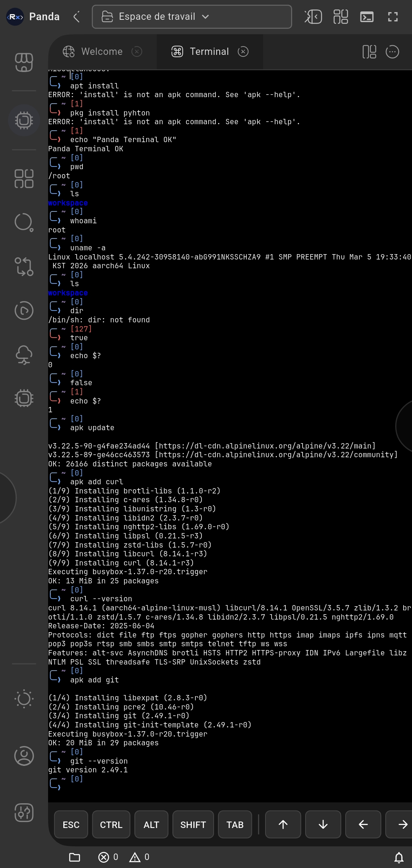This screenshot has height=868, width=412.
Task: Click the first blue 'workspace' directory listing
Action: coord(68,203)
